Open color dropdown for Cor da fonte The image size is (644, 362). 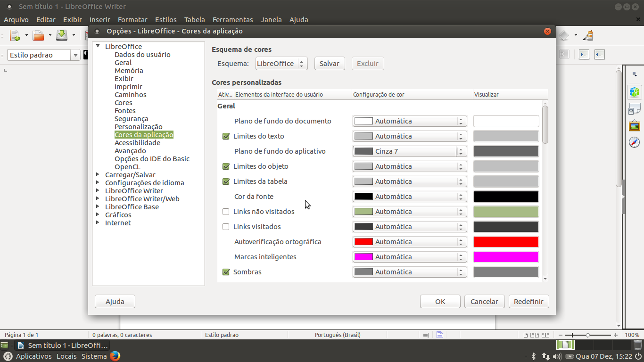click(x=410, y=197)
